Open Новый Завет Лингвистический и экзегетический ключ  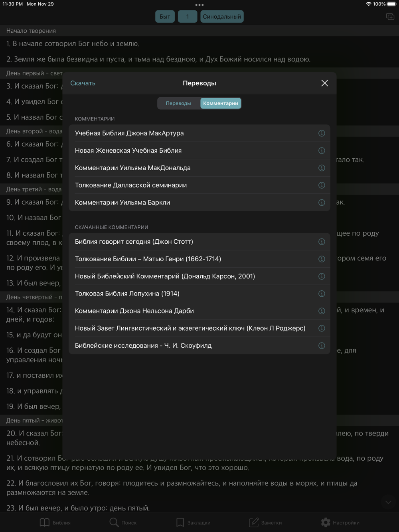point(199,329)
